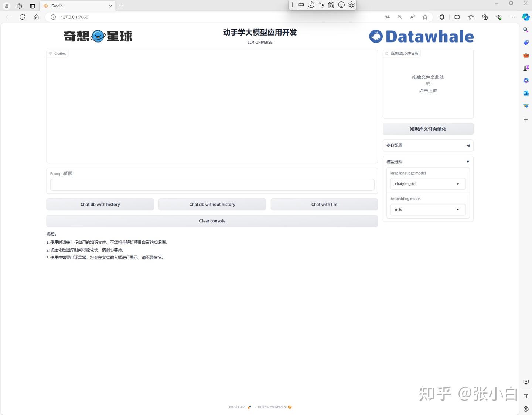
Task: Open Copilot in the browser sidebar
Action: click(x=525, y=17)
